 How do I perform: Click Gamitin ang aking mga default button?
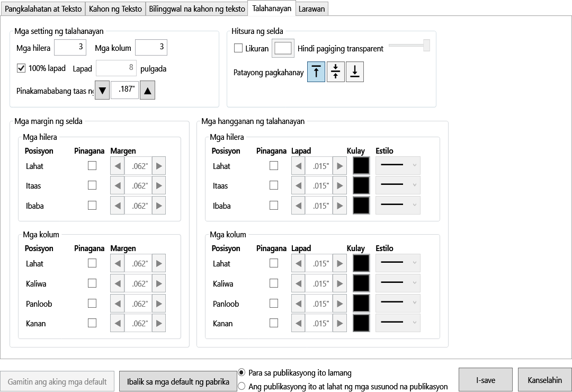(57, 381)
